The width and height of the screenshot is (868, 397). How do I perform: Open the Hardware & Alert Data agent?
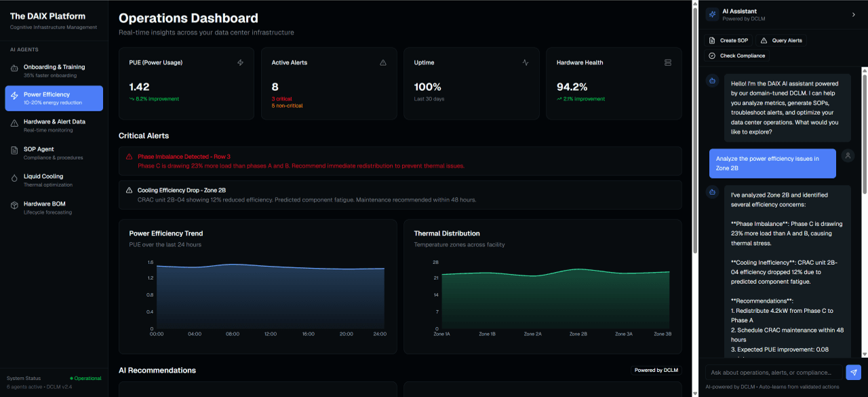54,125
